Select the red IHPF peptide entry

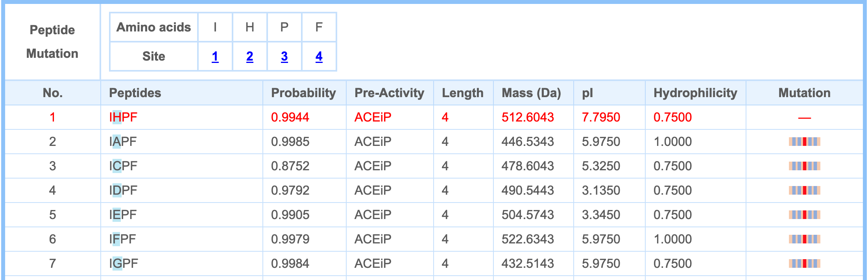coord(123,117)
